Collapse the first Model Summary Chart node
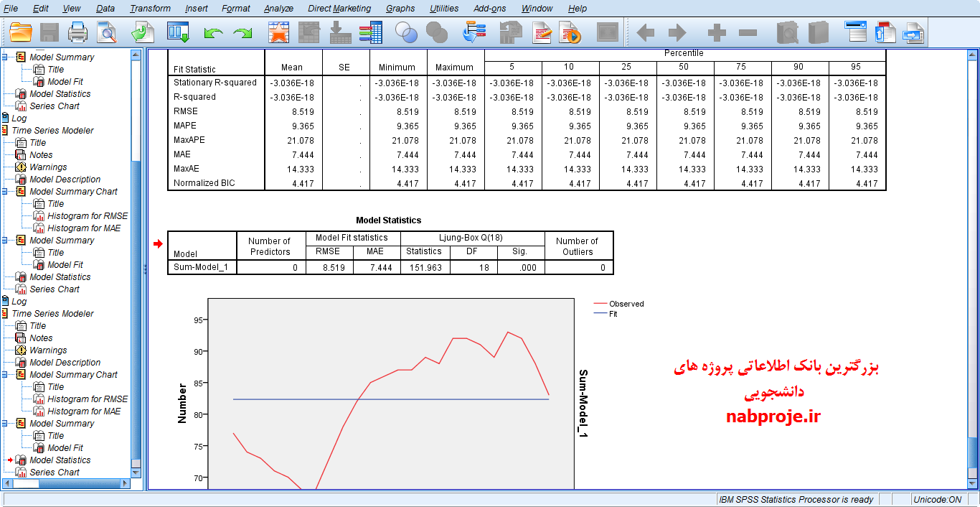980x507 pixels. (4, 192)
